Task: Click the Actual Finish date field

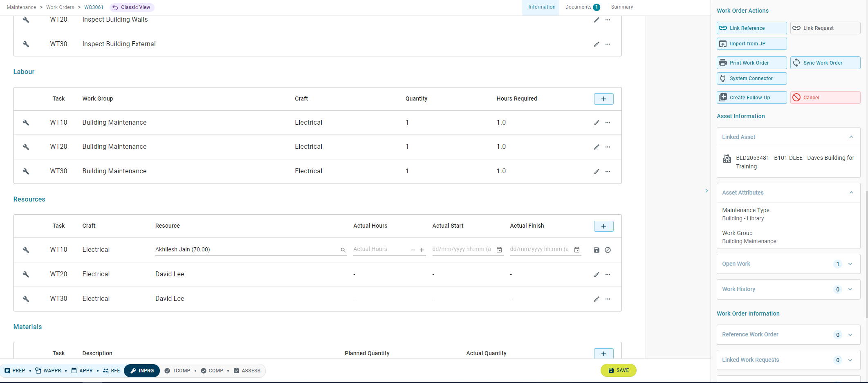Action: click(x=540, y=249)
